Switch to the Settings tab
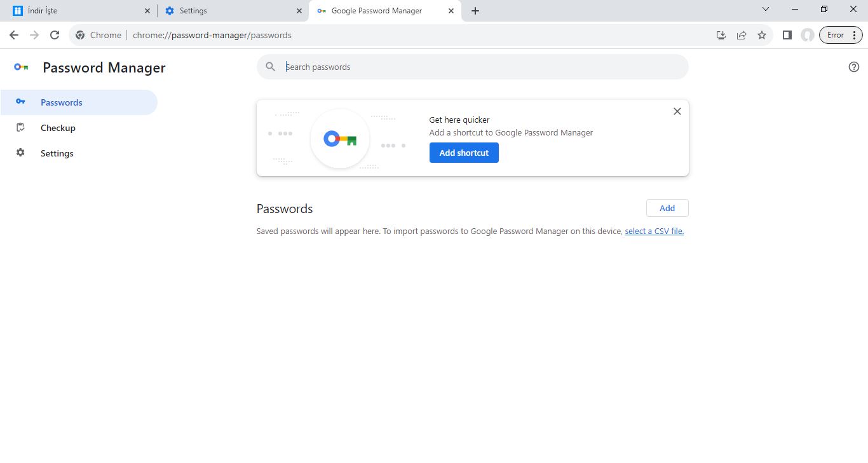Image resolution: width=868 pixels, height=463 pixels. click(233, 11)
